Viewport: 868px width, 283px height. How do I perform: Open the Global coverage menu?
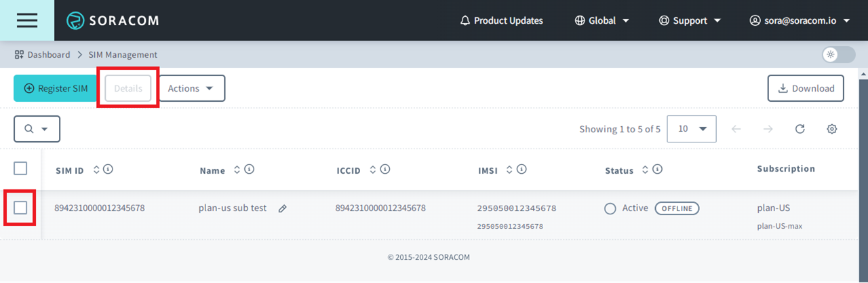pos(601,20)
